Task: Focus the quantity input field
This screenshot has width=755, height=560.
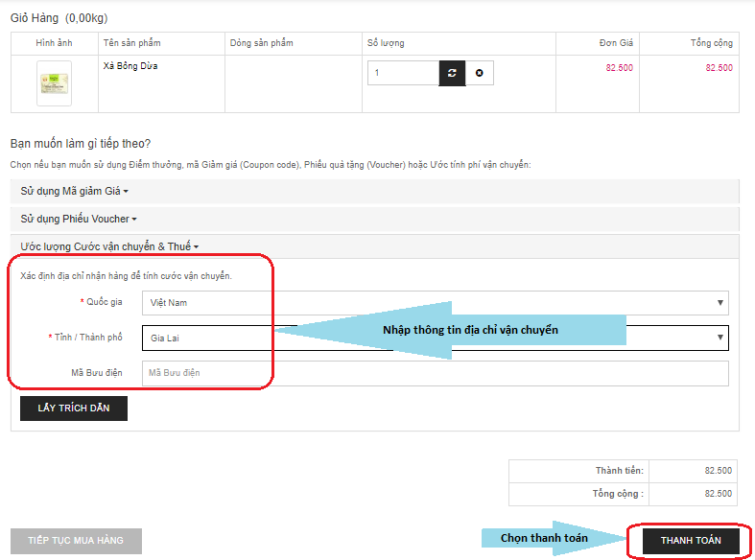Action: (403, 73)
